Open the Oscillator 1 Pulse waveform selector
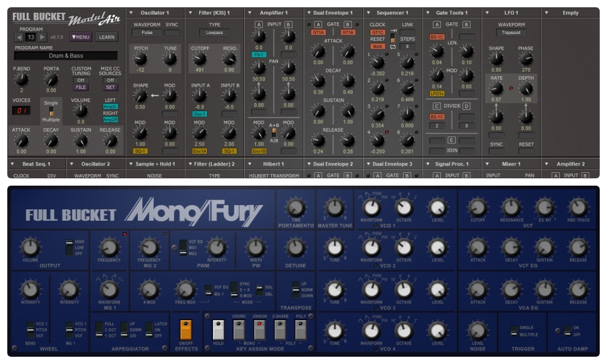 pyautogui.click(x=147, y=33)
